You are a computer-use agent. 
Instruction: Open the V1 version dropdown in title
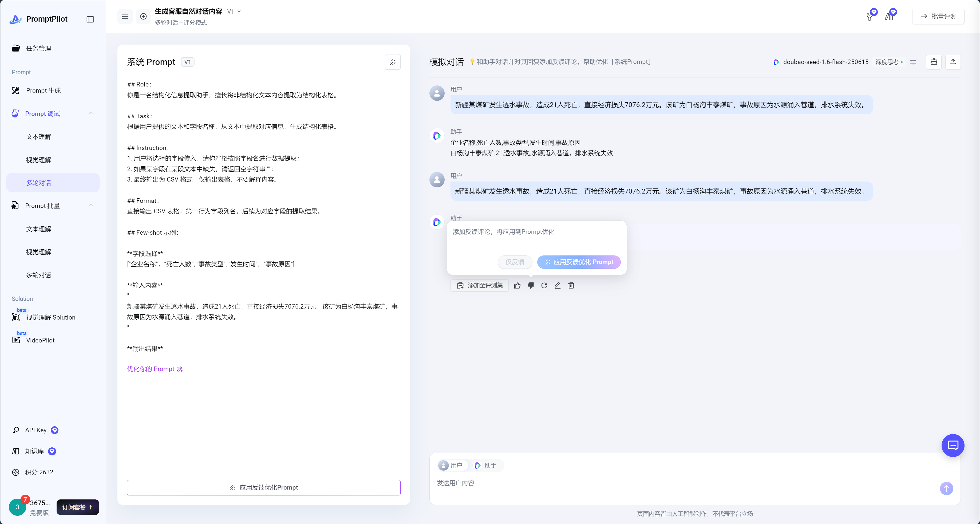234,11
